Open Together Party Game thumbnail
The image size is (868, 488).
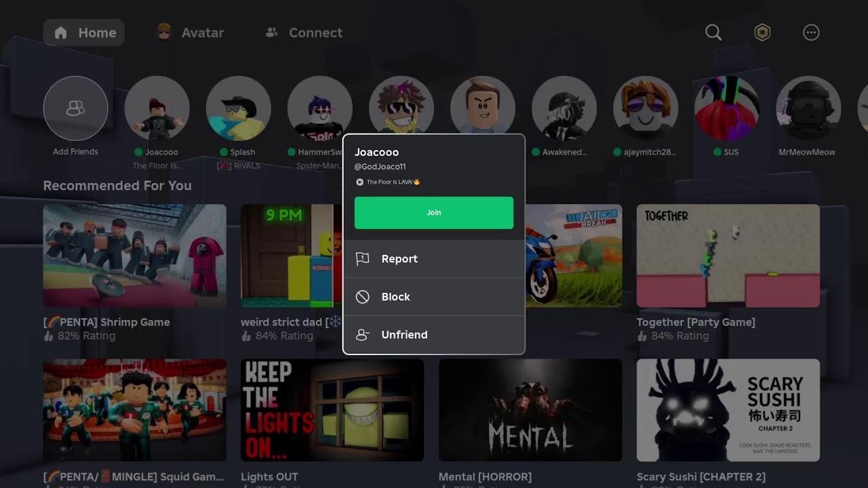(x=728, y=256)
